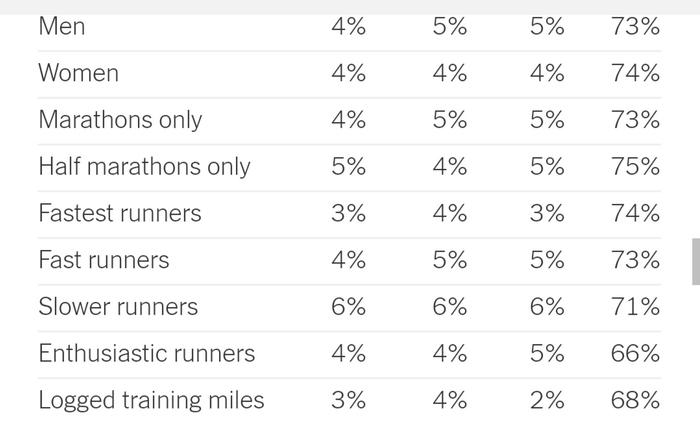The width and height of the screenshot is (700, 433).
Task: Select the 'Half marathons only' row label
Action: [144, 167]
